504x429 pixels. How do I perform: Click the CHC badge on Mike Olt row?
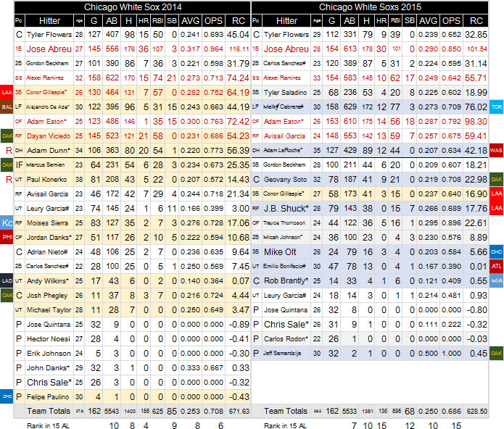coord(497,251)
